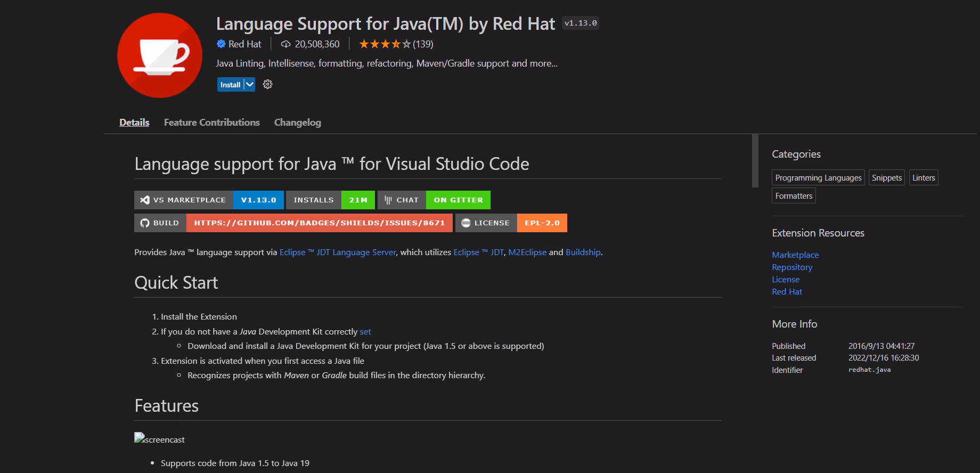Open the Eclipse JDT link
The image size is (980, 473).
(478, 252)
